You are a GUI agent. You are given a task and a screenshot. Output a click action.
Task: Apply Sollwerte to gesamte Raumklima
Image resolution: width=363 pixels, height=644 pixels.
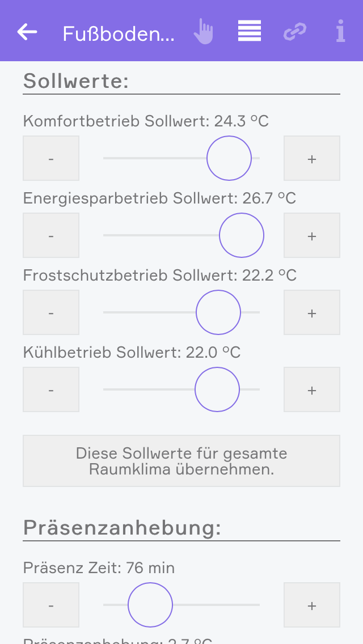[x=181, y=461]
